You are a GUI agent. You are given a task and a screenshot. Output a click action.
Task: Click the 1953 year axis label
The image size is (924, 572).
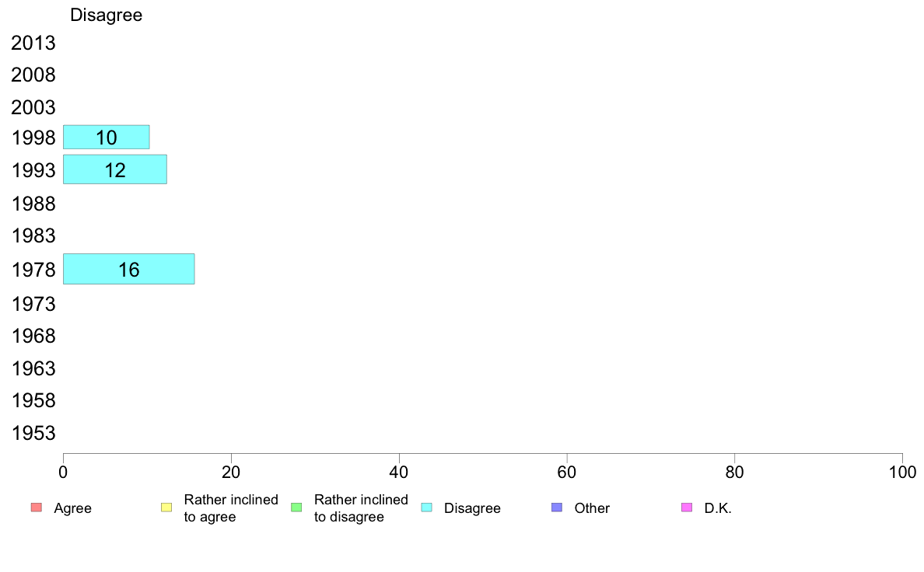pyautogui.click(x=33, y=433)
